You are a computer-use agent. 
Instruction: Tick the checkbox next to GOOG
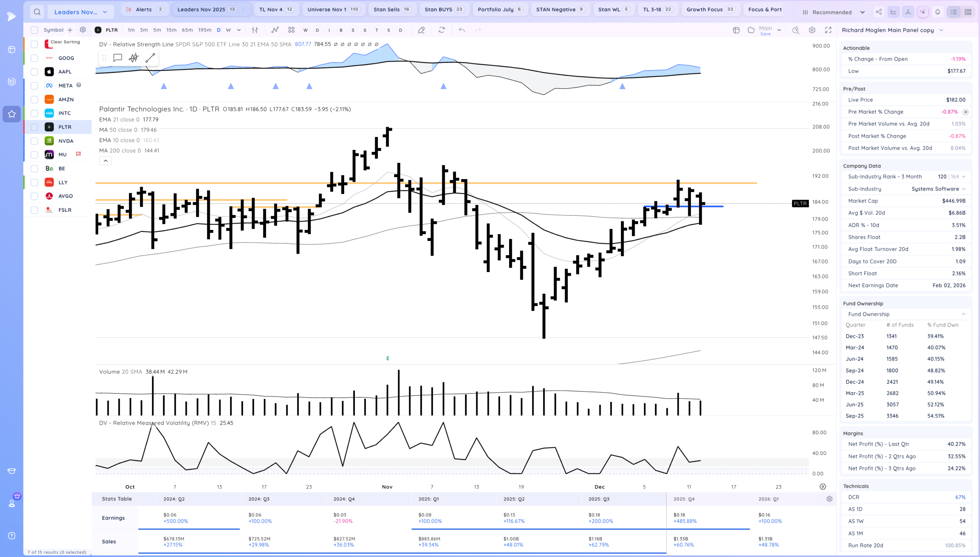pos(34,58)
